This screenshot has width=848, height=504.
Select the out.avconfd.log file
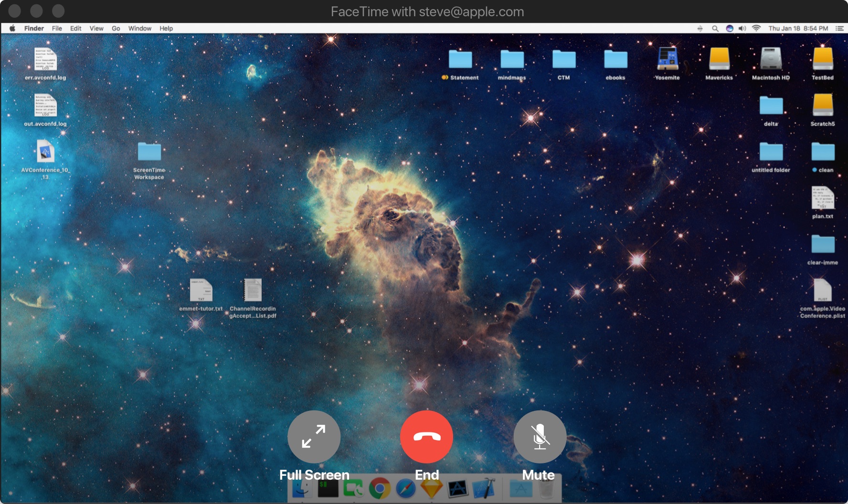pyautogui.click(x=45, y=110)
